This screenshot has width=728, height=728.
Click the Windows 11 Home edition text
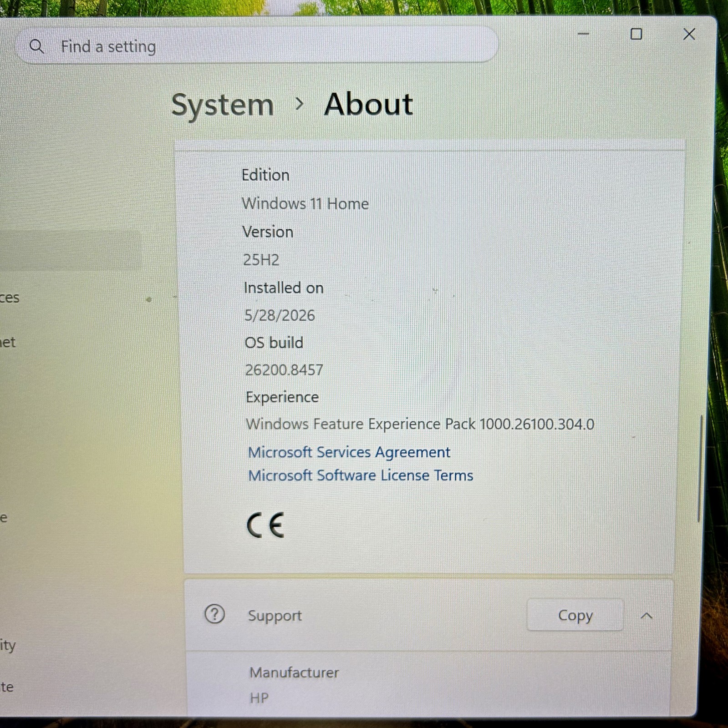tap(305, 203)
